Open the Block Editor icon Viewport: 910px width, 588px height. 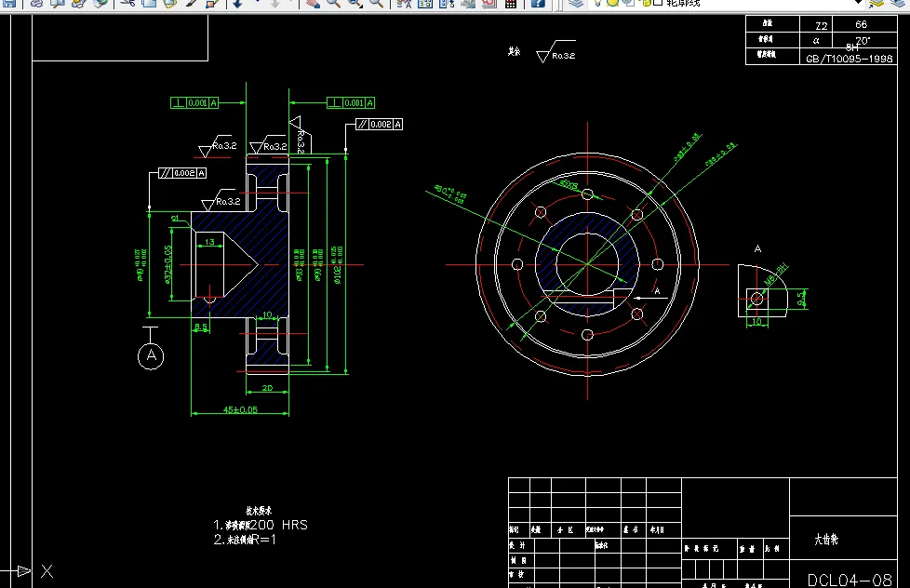click(212, 3)
